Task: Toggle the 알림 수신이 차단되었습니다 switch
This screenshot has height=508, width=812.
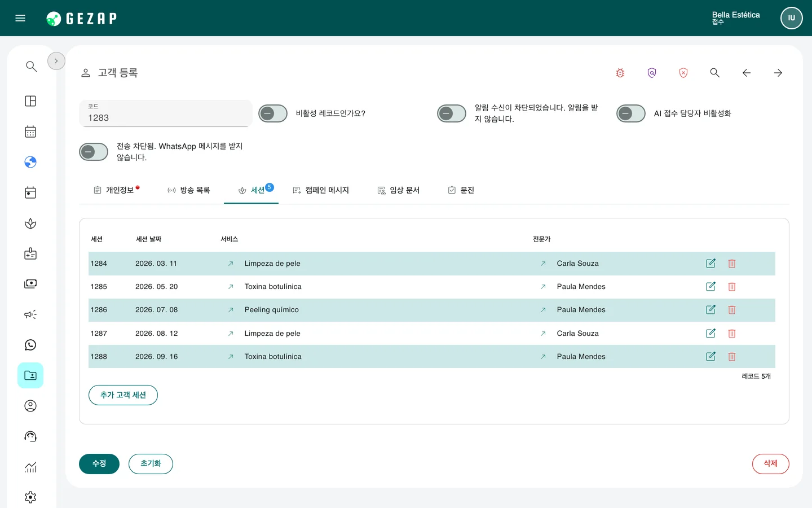Action: coord(452,113)
